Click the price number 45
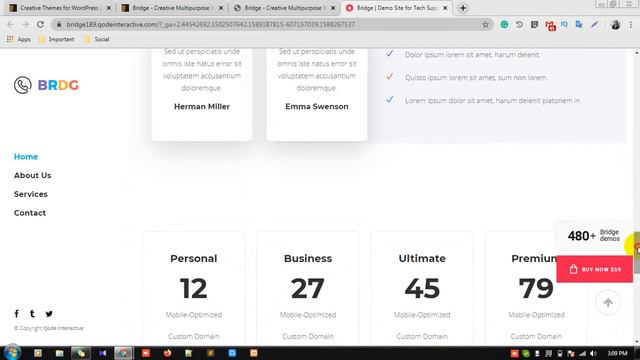 pos(422,288)
